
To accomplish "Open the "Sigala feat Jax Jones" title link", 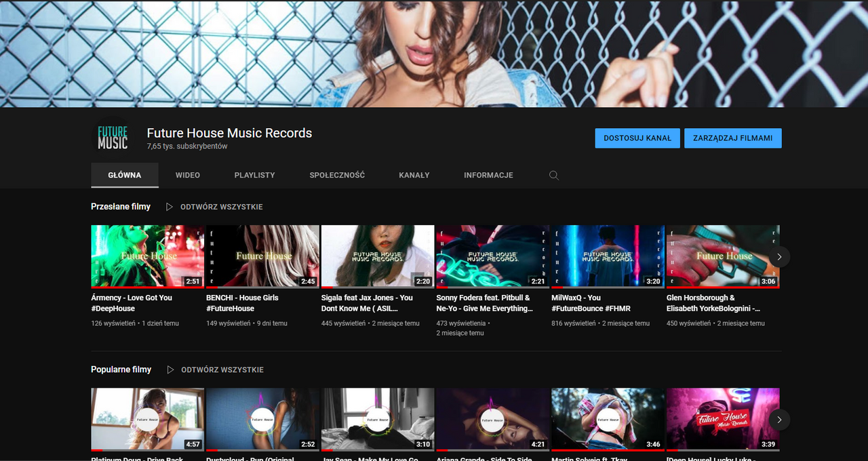I will [x=367, y=303].
